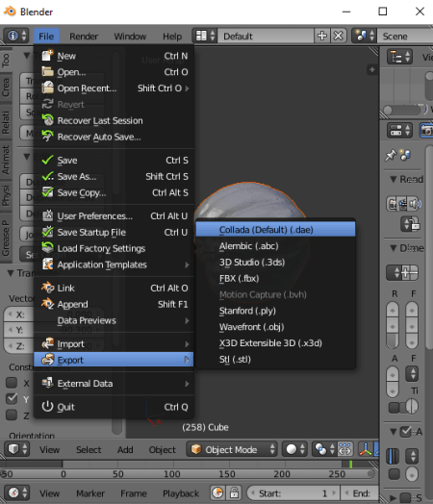433x504 pixels.
Task: Click the timeline preview range icon
Action: point(218,492)
